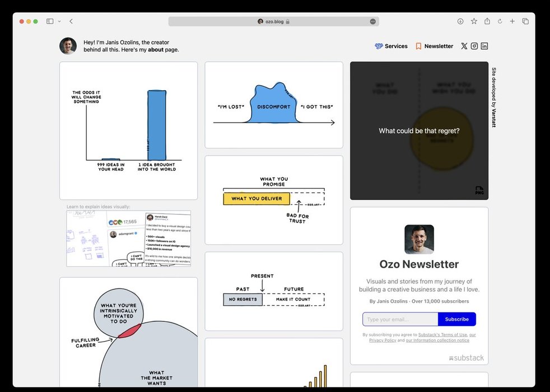Click the handshake Services icon
This screenshot has width=550, height=392.
379,46
